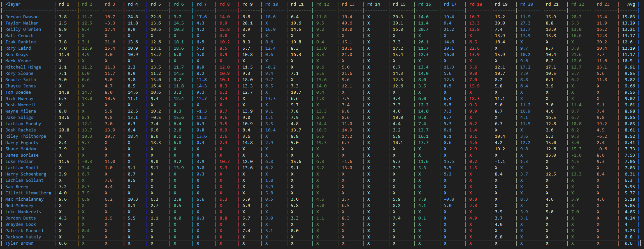Click player name Harry Schoenberg

point(26,174)
